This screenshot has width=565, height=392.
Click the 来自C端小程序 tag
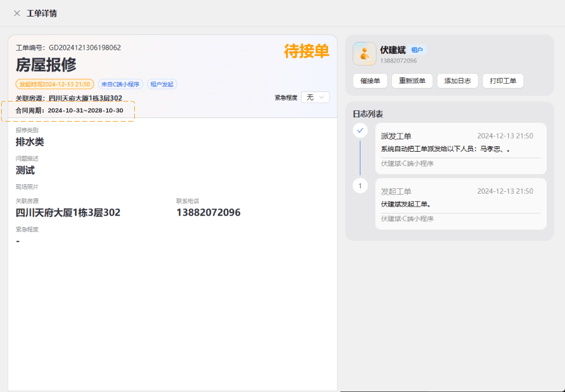[x=121, y=84]
